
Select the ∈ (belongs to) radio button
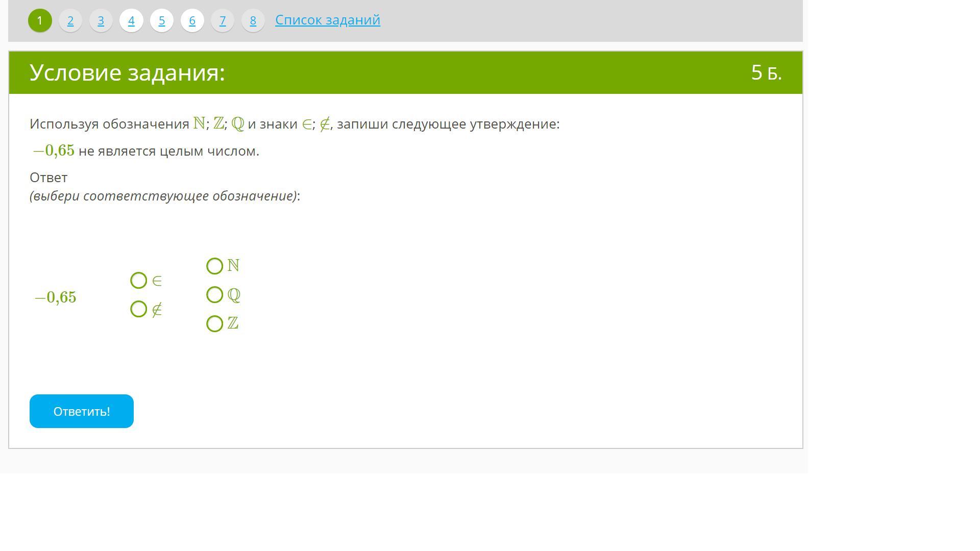tap(139, 281)
